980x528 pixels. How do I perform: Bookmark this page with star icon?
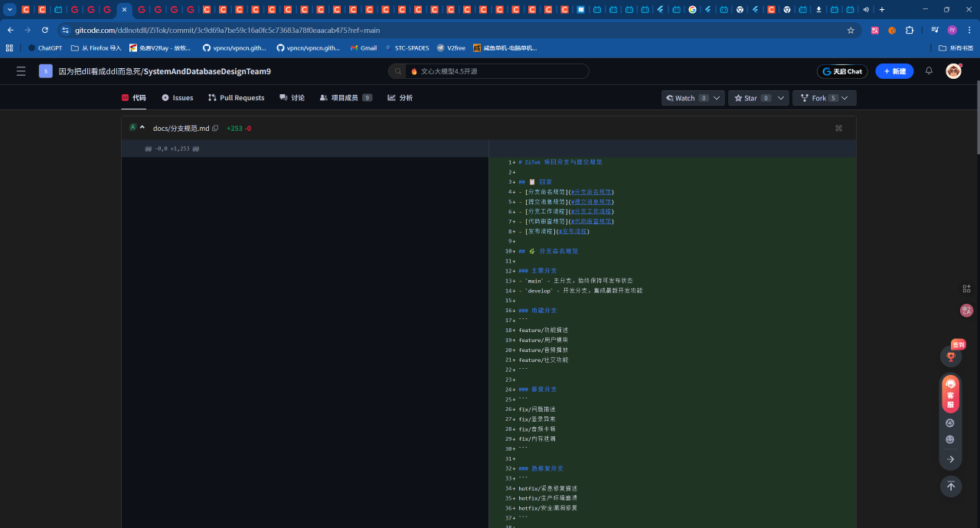click(x=851, y=31)
